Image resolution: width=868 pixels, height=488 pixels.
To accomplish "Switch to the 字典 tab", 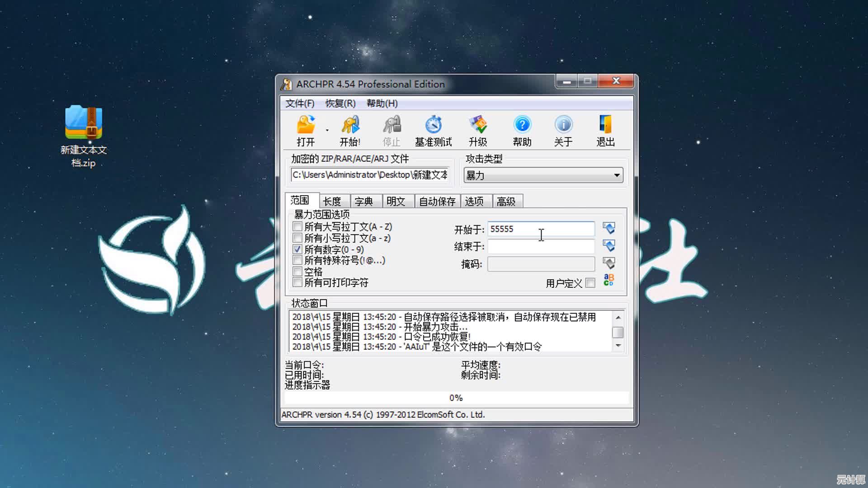I will click(x=363, y=202).
